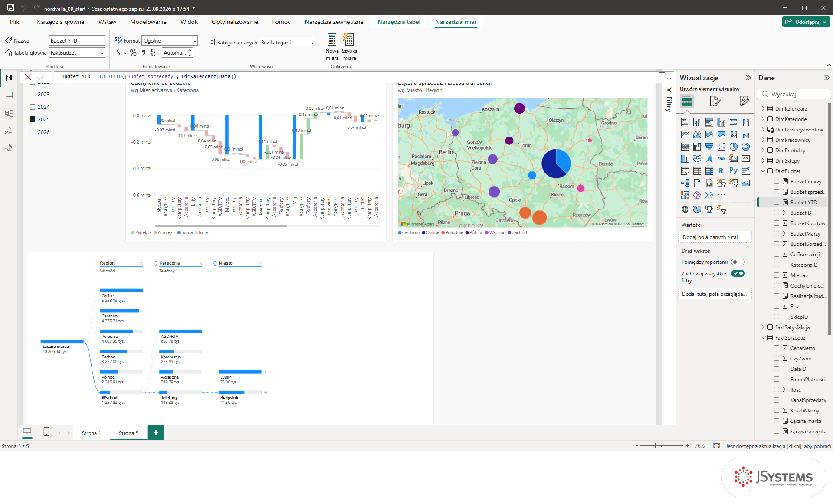Tick the 2023 year slicer checkbox
Screen dimensions: 833x504
click(32, 94)
